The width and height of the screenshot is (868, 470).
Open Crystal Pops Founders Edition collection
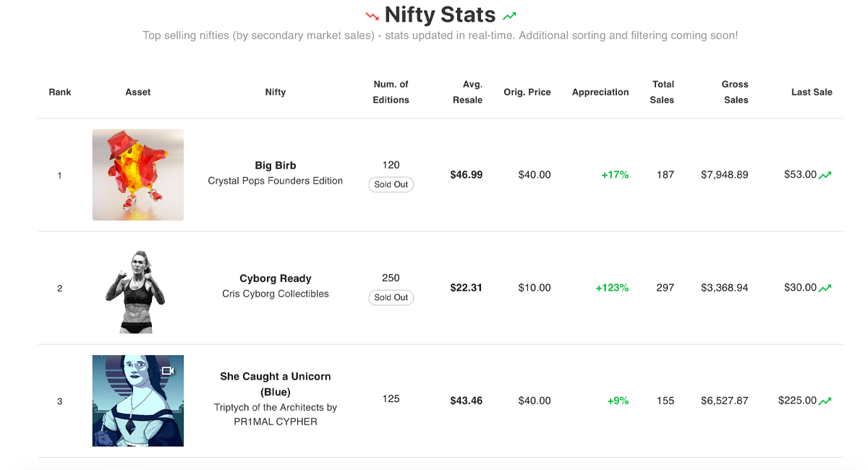[x=276, y=181]
